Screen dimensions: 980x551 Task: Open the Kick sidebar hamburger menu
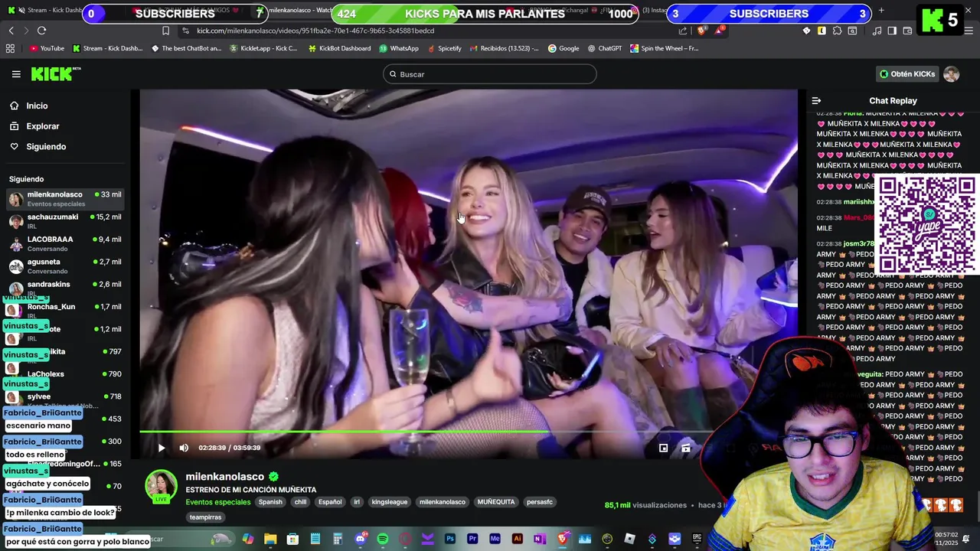click(16, 74)
